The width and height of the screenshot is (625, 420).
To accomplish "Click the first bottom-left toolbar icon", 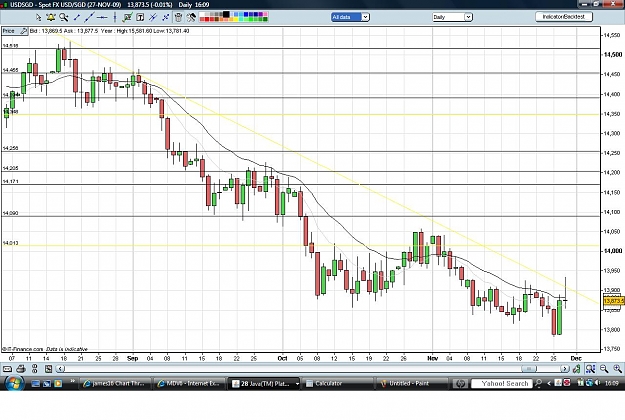I will coord(7,369).
